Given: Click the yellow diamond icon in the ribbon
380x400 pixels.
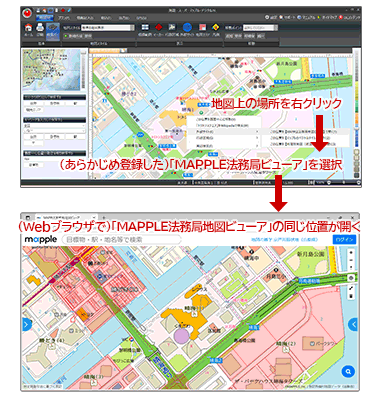Looking at the screenshot, I should coord(216,27).
